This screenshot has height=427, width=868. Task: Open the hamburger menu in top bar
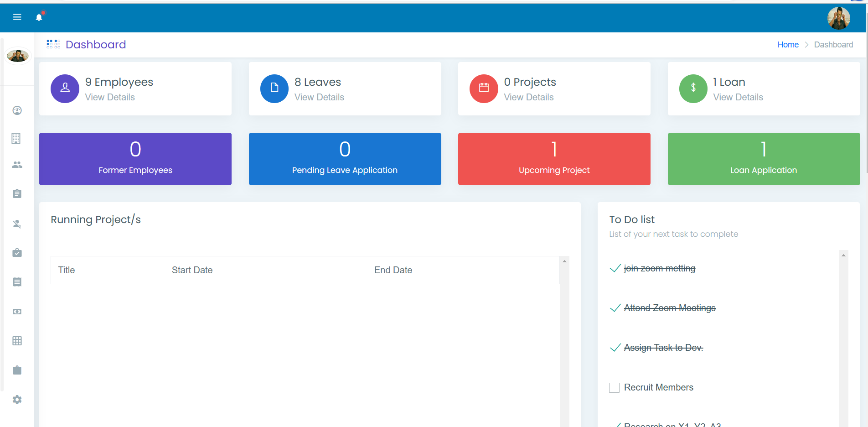[17, 17]
